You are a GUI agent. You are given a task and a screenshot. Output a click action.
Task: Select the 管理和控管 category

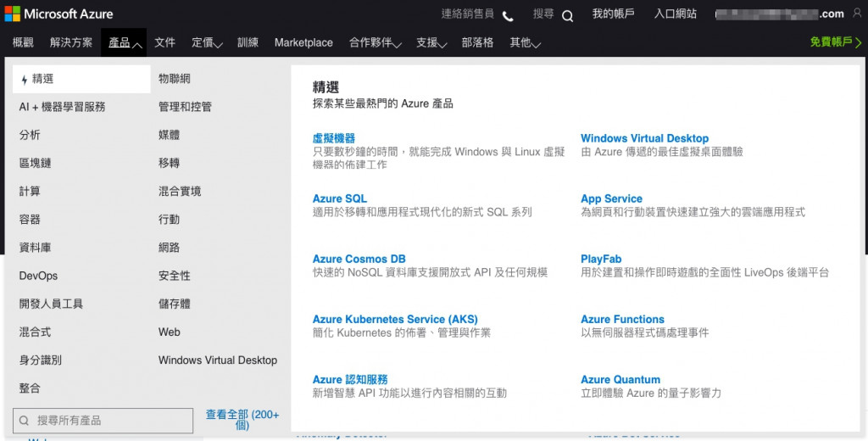coord(185,107)
